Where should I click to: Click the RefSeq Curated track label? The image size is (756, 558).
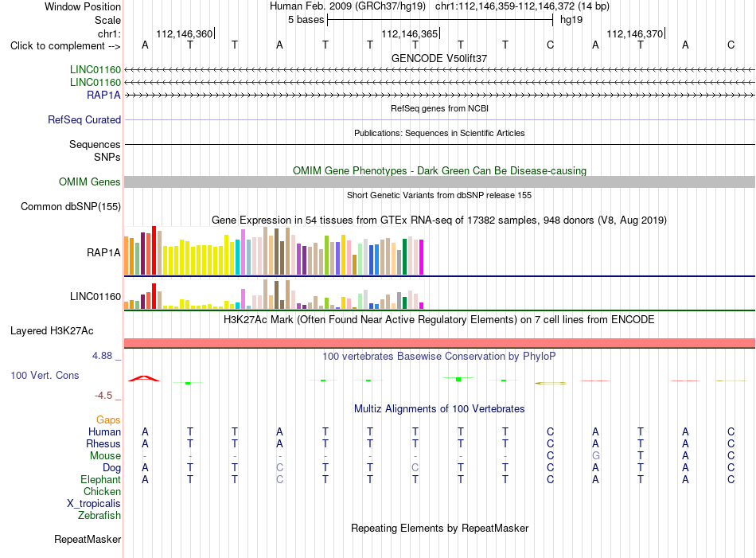point(84,119)
